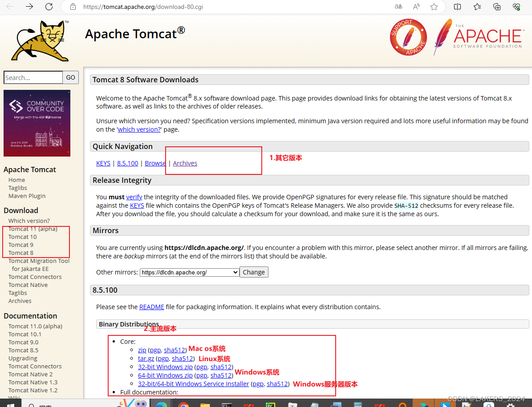
Task: Download the 64-bit Windows zip
Action: (165, 375)
